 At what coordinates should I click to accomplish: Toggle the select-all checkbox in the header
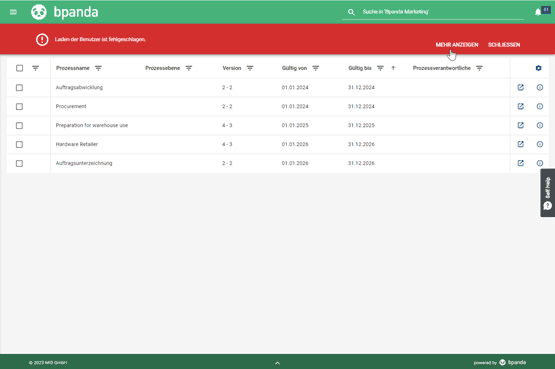pyautogui.click(x=19, y=68)
